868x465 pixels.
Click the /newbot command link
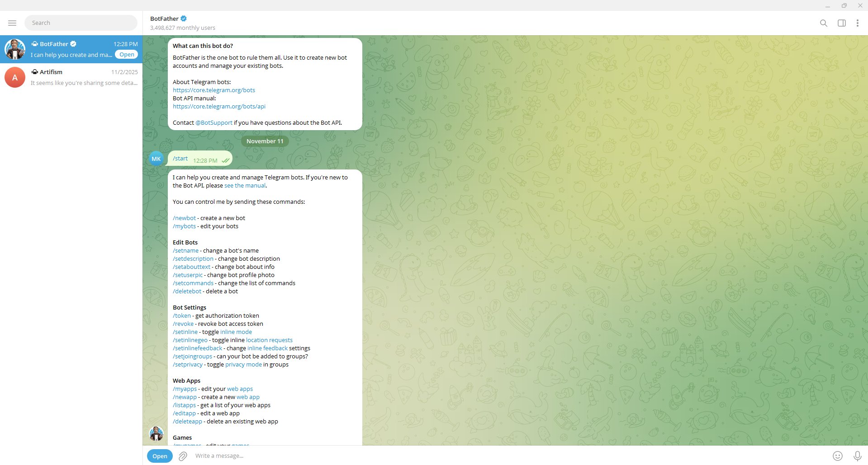point(184,218)
